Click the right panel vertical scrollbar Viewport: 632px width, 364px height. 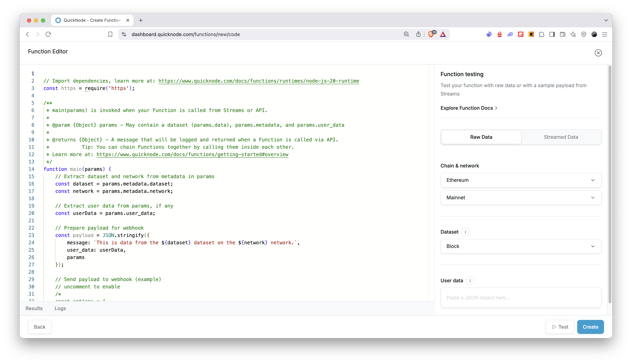(610, 184)
